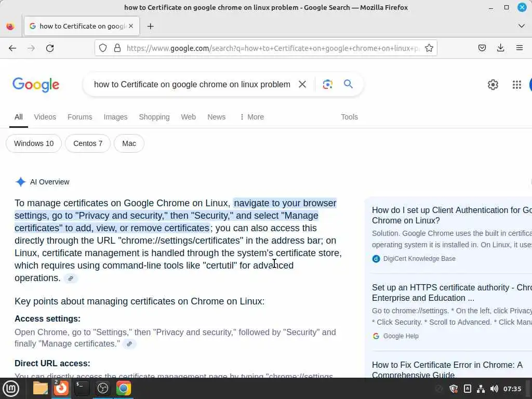Viewport: 532px width, 399px height.
Task: Click the Google search input field
Action: pyautogui.click(x=192, y=85)
